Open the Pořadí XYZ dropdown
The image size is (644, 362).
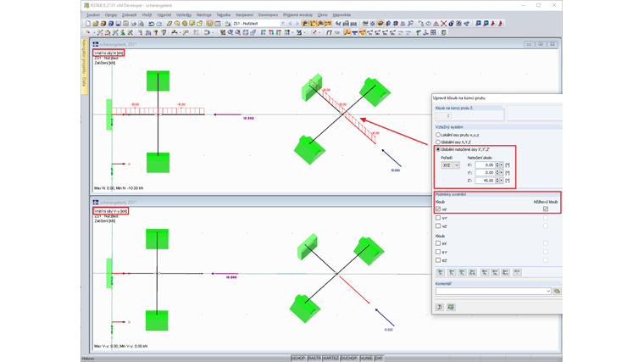point(450,165)
